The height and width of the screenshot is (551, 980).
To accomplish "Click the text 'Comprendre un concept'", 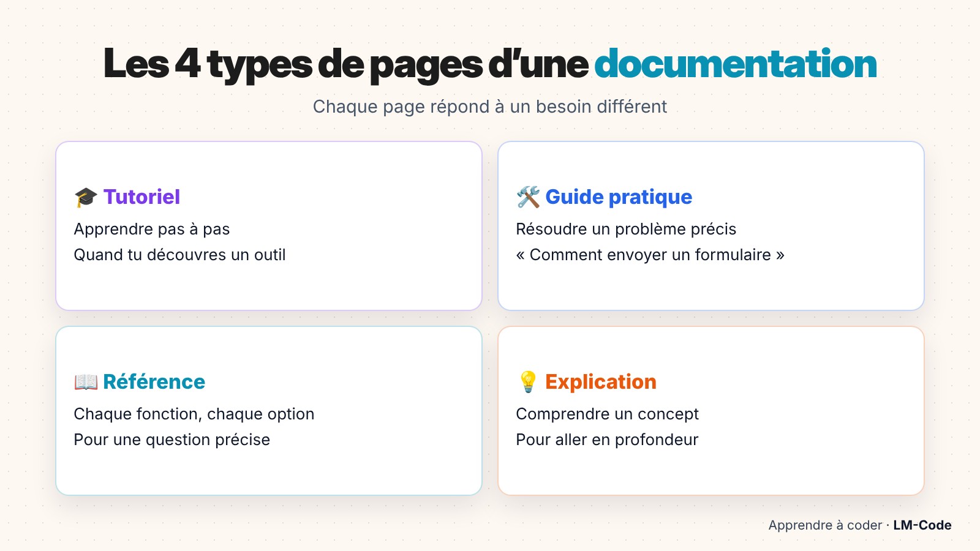I will 607,414.
